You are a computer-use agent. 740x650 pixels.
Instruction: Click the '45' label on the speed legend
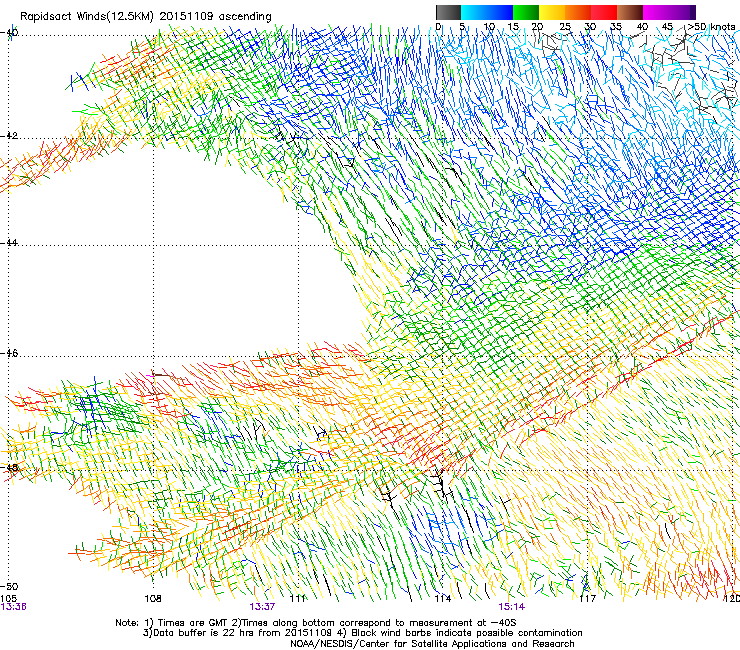[667, 27]
